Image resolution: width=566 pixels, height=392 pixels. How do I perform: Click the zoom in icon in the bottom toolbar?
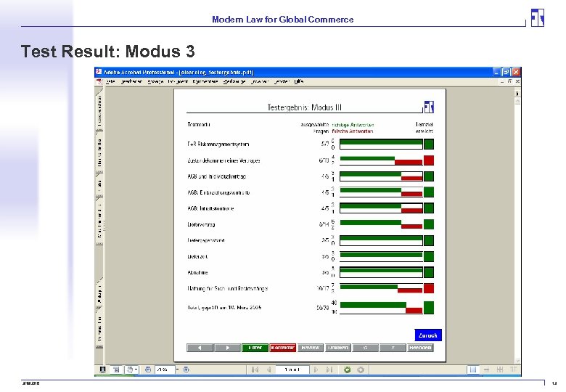click(186, 369)
